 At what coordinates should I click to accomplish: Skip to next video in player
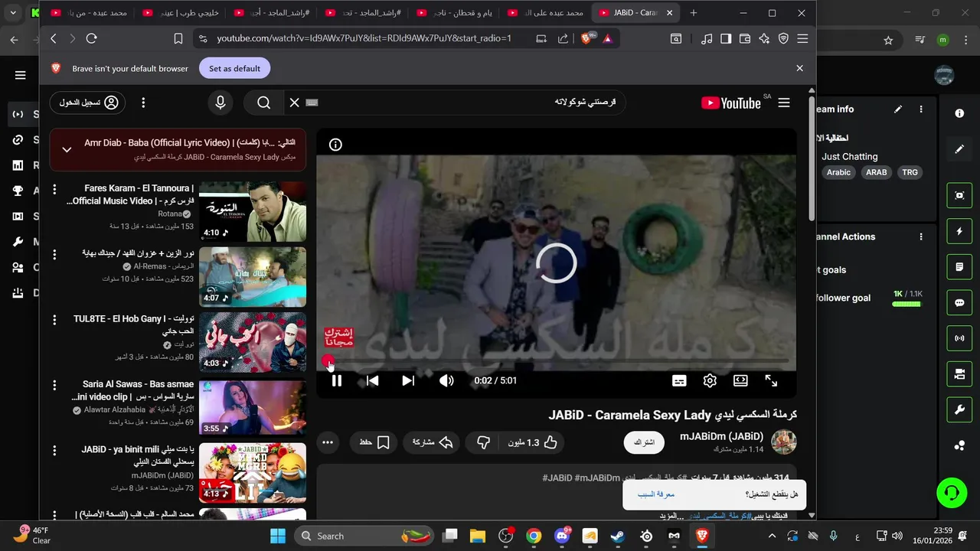pyautogui.click(x=408, y=380)
